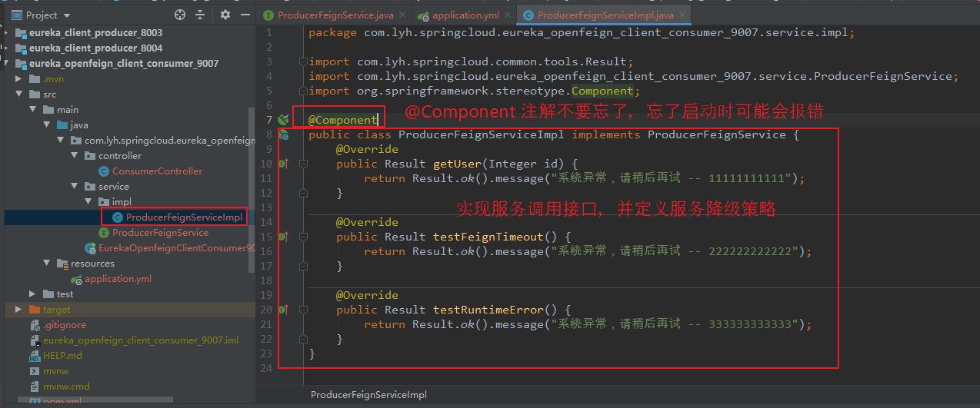
Task: Click the testFeignTimeout method name
Action: [x=488, y=237]
